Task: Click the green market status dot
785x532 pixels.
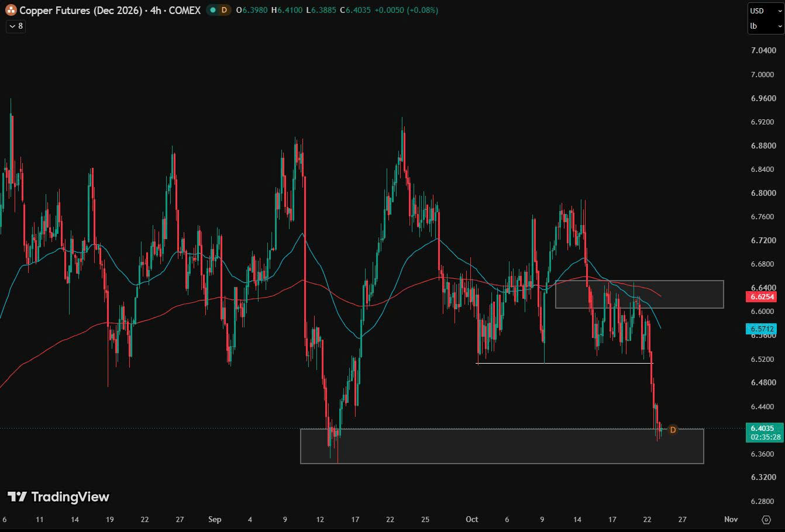Action: (x=212, y=10)
